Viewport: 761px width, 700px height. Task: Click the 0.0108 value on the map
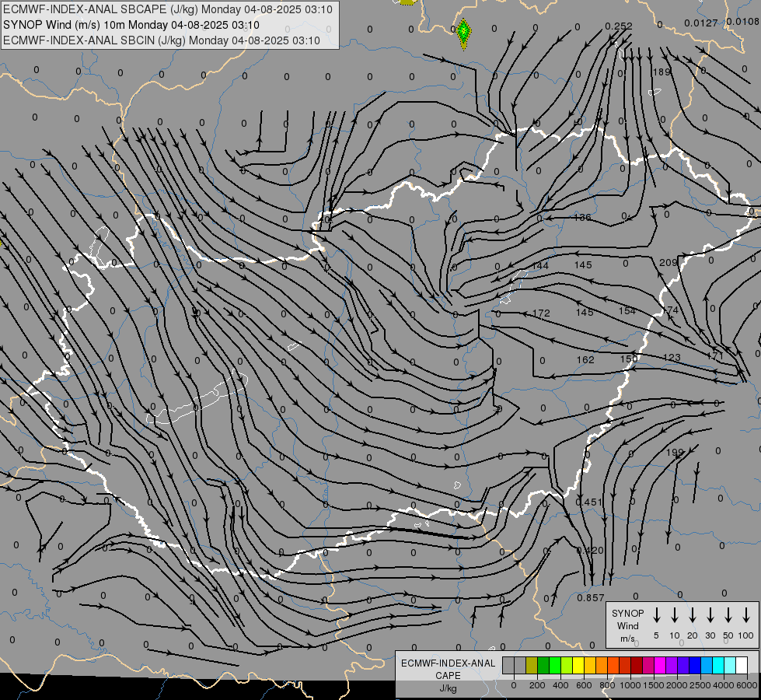pos(743,21)
